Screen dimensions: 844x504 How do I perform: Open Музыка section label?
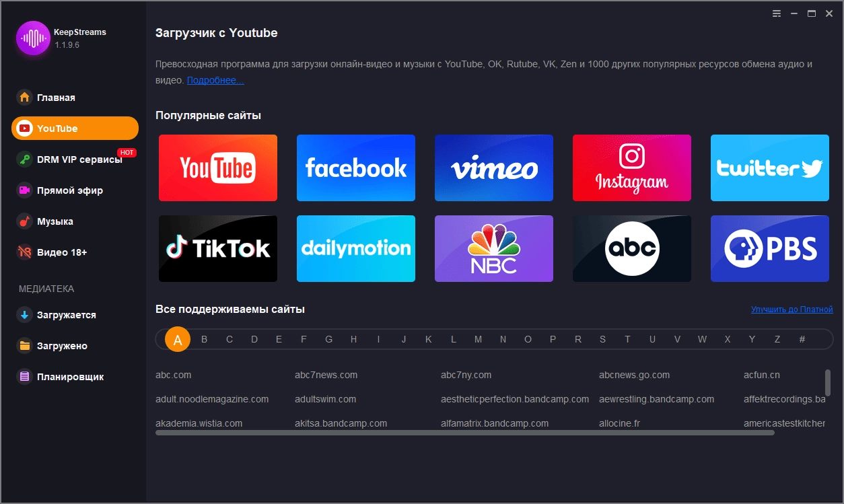(x=55, y=221)
